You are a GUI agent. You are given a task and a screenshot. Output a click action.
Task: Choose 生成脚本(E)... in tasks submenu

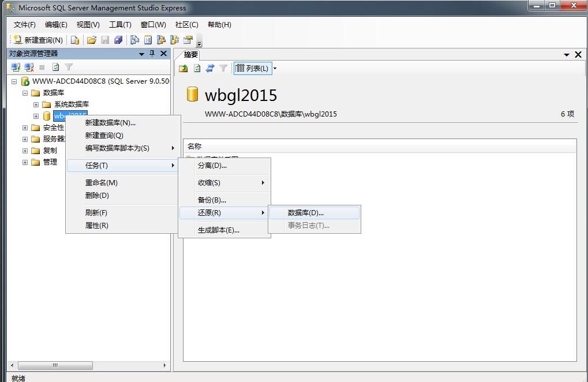point(224,230)
